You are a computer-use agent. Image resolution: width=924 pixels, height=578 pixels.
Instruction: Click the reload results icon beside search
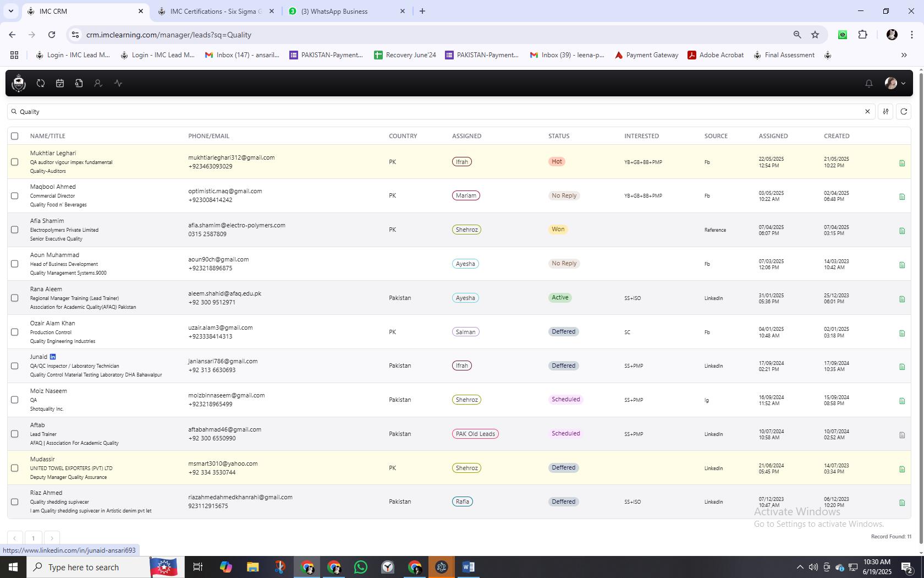(x=904, y=112)
